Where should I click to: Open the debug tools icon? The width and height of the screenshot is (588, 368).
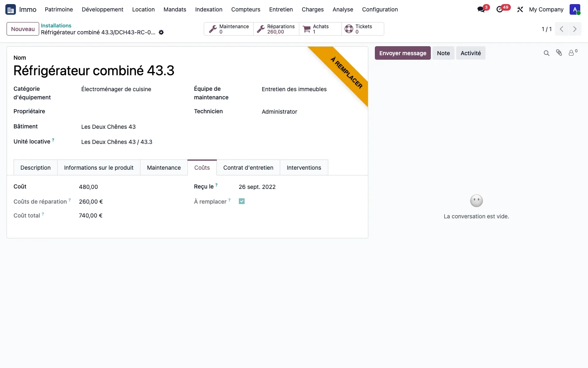520,9
